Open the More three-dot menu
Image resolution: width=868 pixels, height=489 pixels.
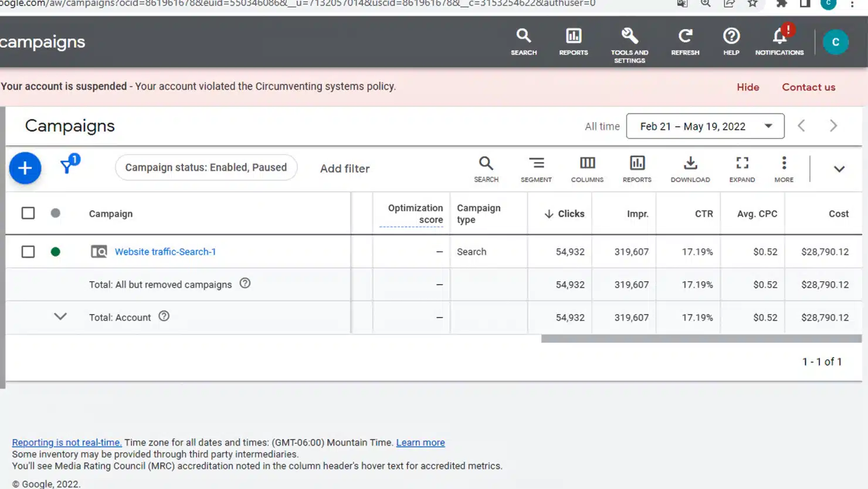click(784, 169)
